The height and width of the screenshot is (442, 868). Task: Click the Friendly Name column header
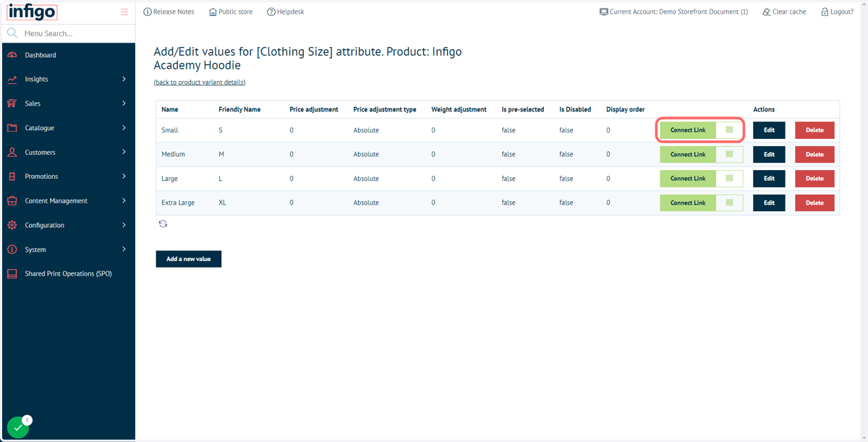click(x=239, y=110)
